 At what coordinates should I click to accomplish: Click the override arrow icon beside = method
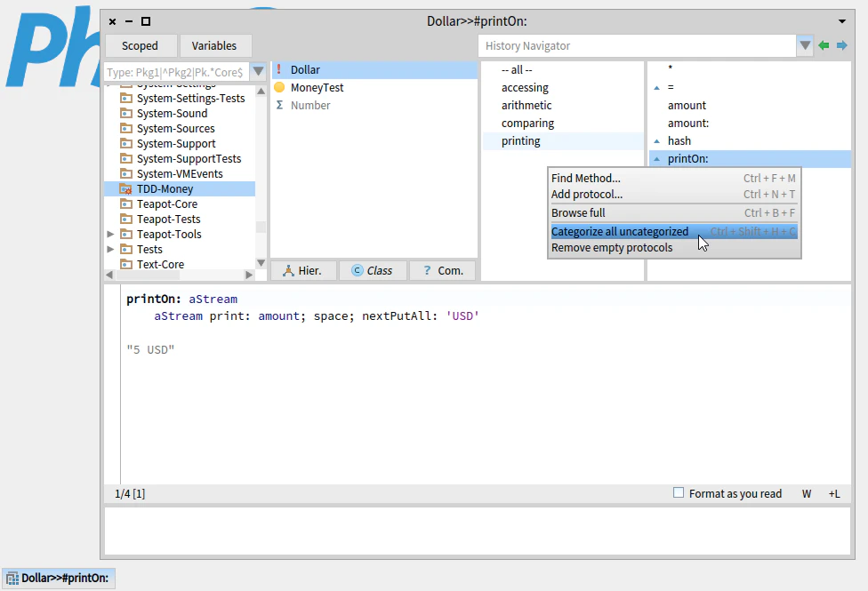[x=657, y=87]
